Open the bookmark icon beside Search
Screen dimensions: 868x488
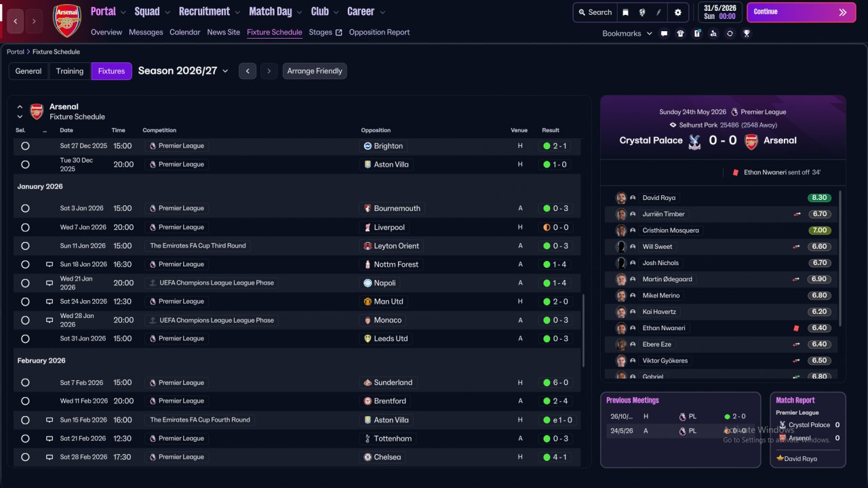pos(625,12)
